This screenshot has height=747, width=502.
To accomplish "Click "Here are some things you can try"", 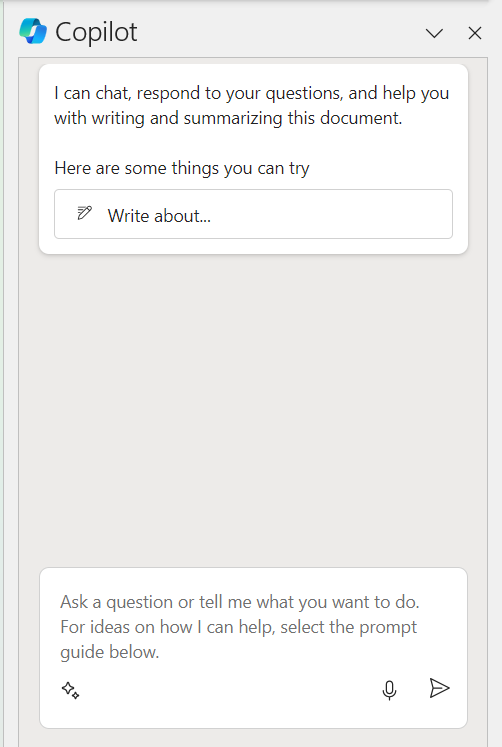I will tap(182, 168).
